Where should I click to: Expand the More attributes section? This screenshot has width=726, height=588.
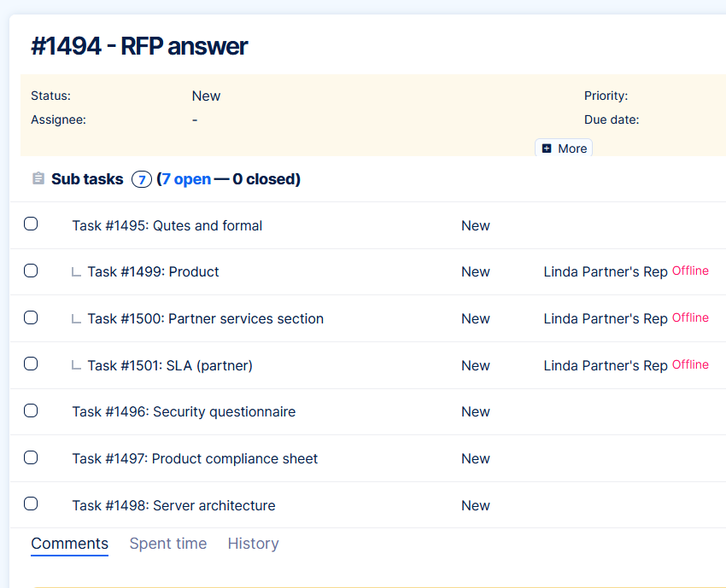pos(564,148)
